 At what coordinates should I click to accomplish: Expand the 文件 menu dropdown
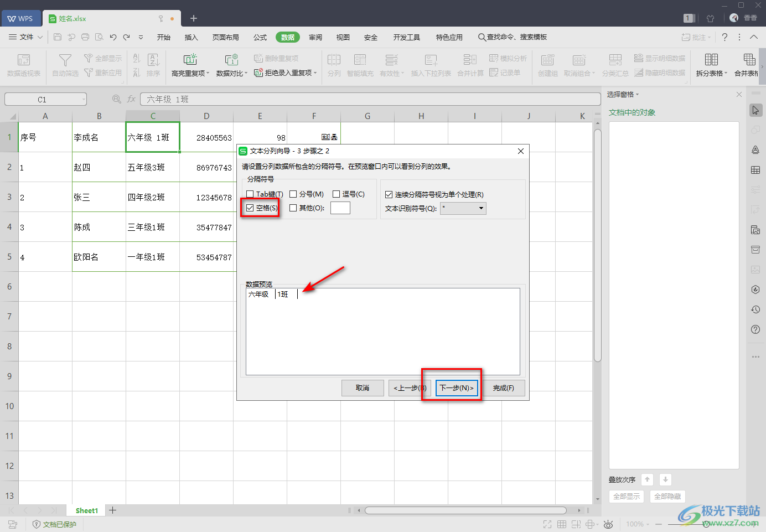click(x=26, y=37)
